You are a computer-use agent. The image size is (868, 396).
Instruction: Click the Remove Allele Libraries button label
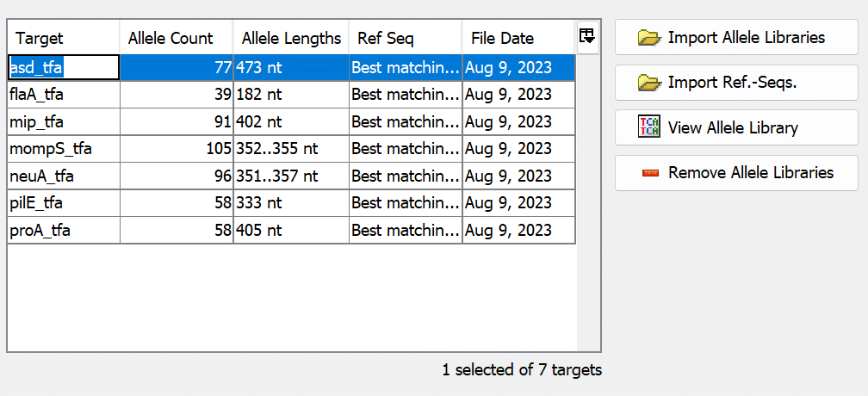point(751,173)
